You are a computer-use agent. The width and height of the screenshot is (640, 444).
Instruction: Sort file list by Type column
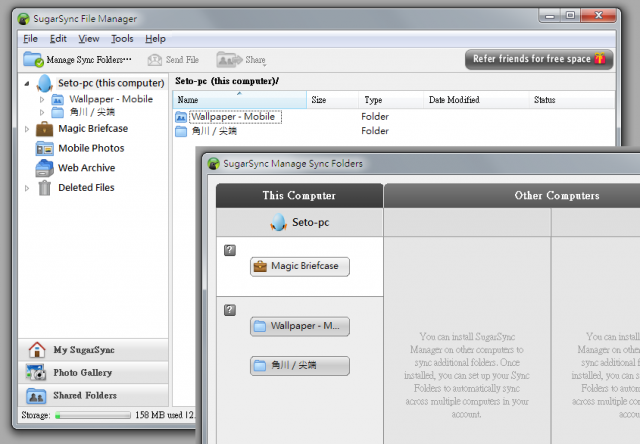(x=391, y=100)
